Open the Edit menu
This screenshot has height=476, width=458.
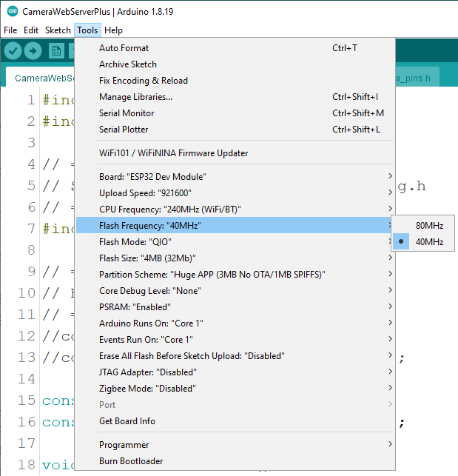click(31, 30)
